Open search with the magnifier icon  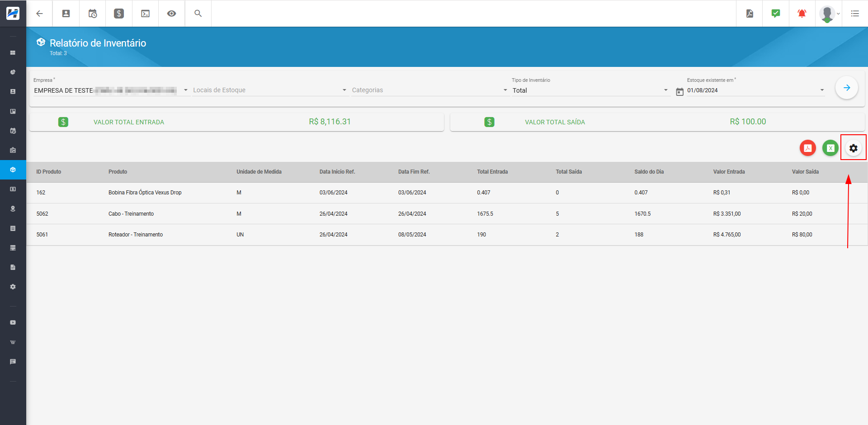pos(198,14)
